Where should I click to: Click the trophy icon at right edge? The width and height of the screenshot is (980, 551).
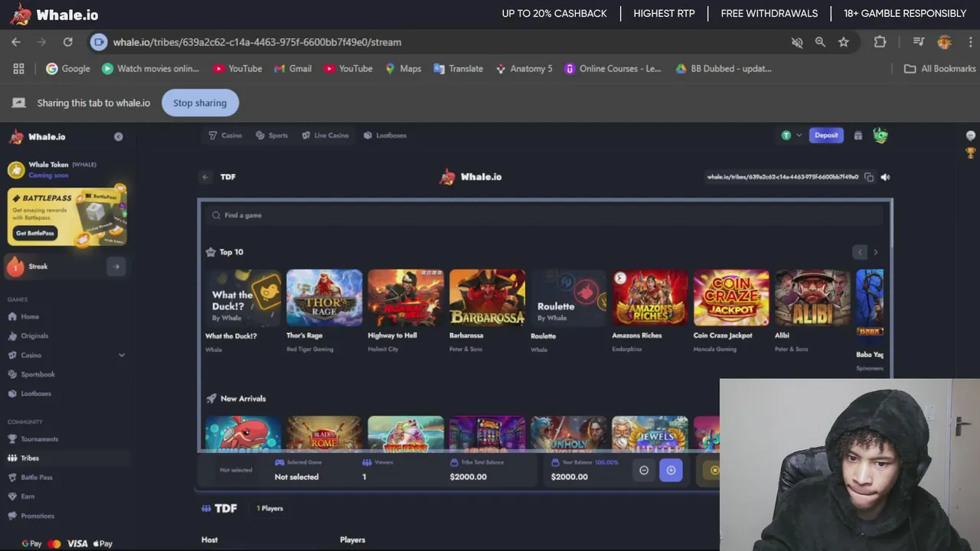[x=971, y=153]
